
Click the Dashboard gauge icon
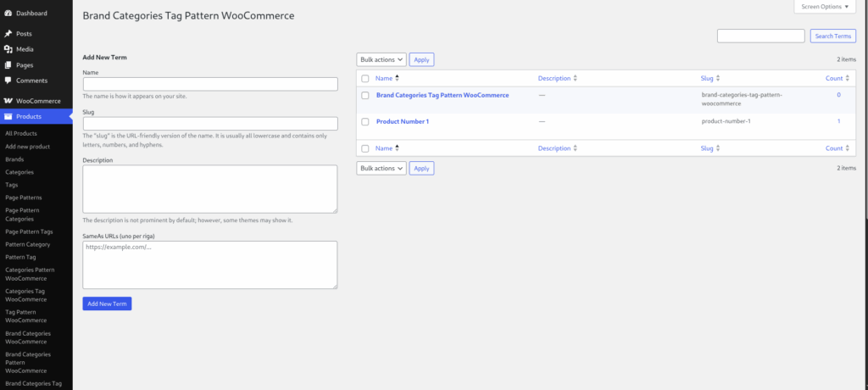click(x=8, y=13)
